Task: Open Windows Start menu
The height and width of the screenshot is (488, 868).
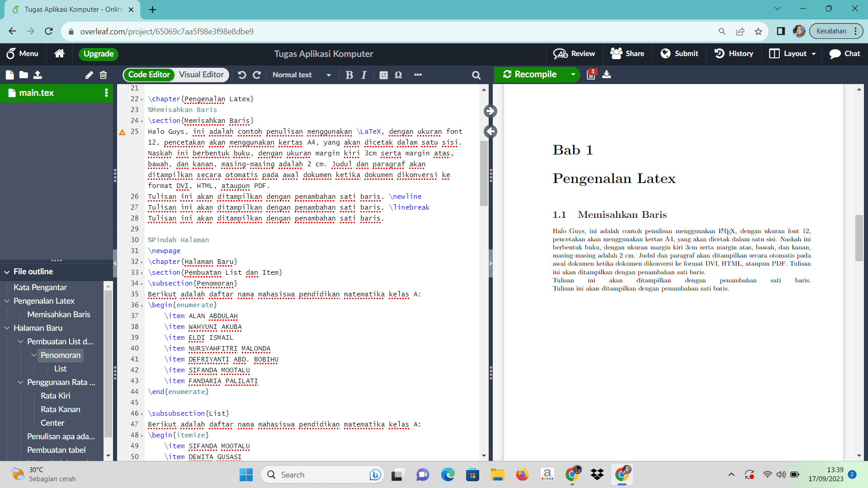Action: pyautogui.click(x=246, y=475)
